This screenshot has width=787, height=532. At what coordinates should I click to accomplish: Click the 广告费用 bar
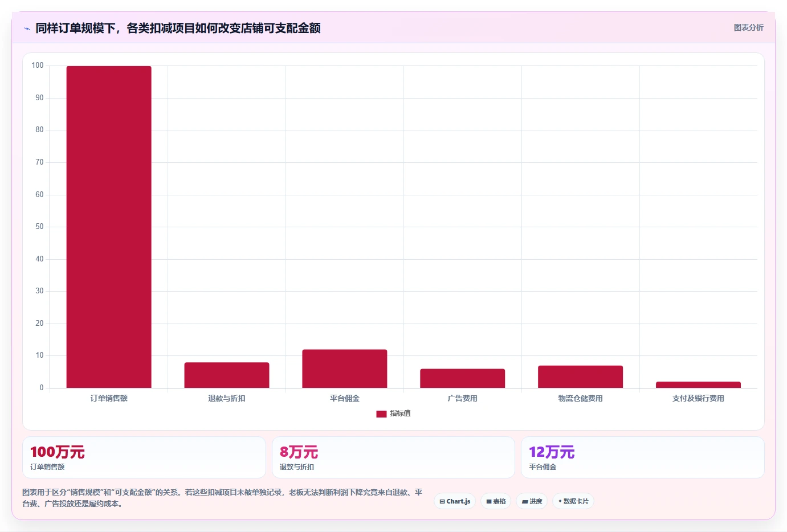pyautogui.click(x=463, y=378)
